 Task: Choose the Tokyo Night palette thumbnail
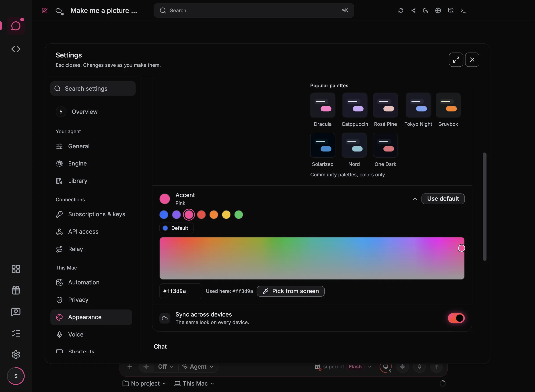tap(418, 105)
